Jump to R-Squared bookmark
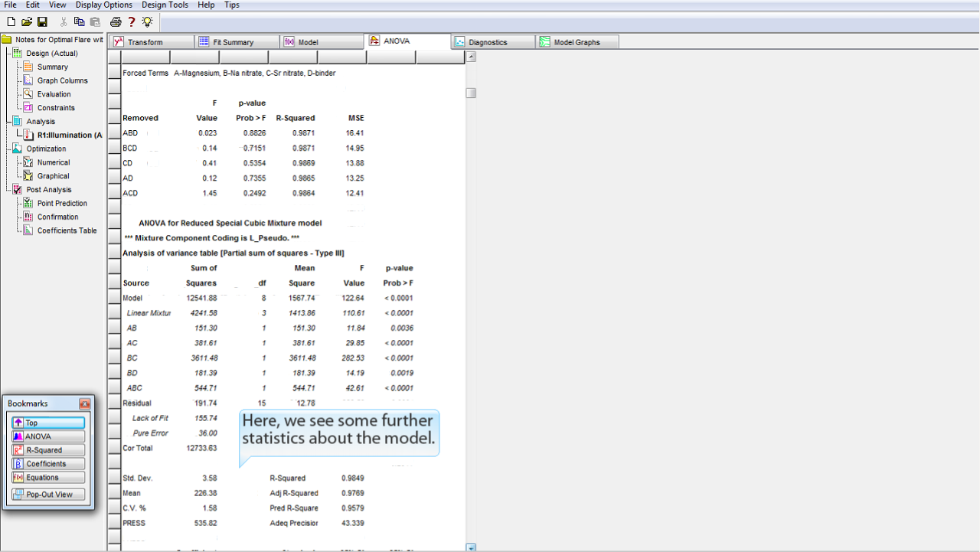Viewport: 980px width, 552px height. pyautogui.click(x=48, y=450)
